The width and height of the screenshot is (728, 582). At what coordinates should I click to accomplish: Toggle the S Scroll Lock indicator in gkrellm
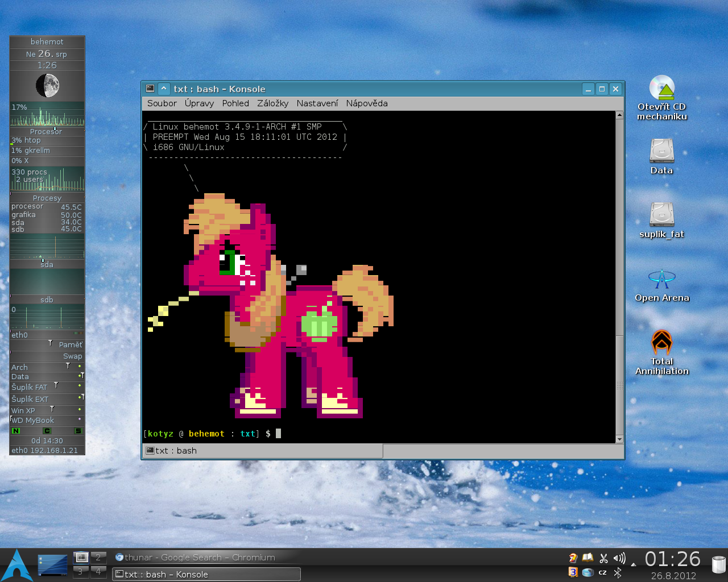point(78,431)
